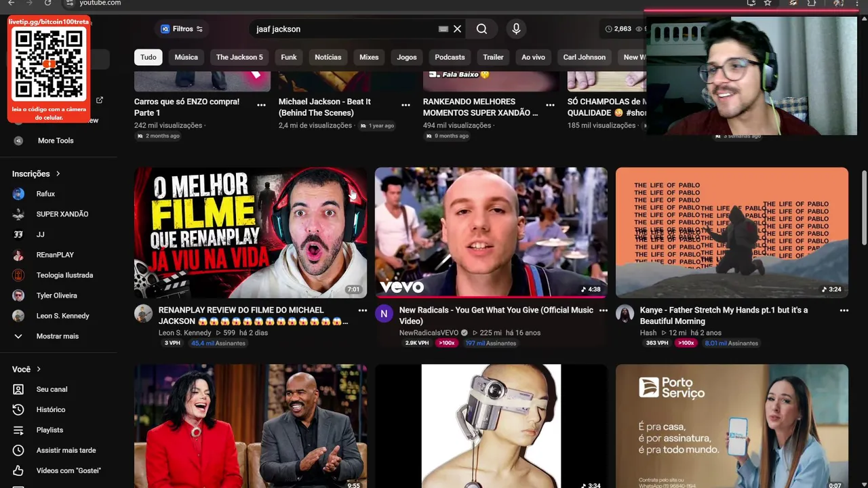Open SUPER XANDÃO channel avatar in sidebar
The image size is (868, 488).
[18, 214]
